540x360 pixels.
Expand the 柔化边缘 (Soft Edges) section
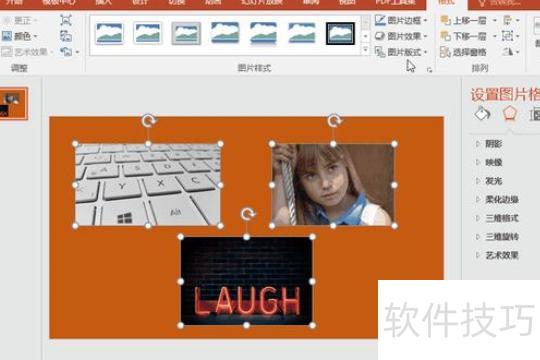click(x=497, y=199)
